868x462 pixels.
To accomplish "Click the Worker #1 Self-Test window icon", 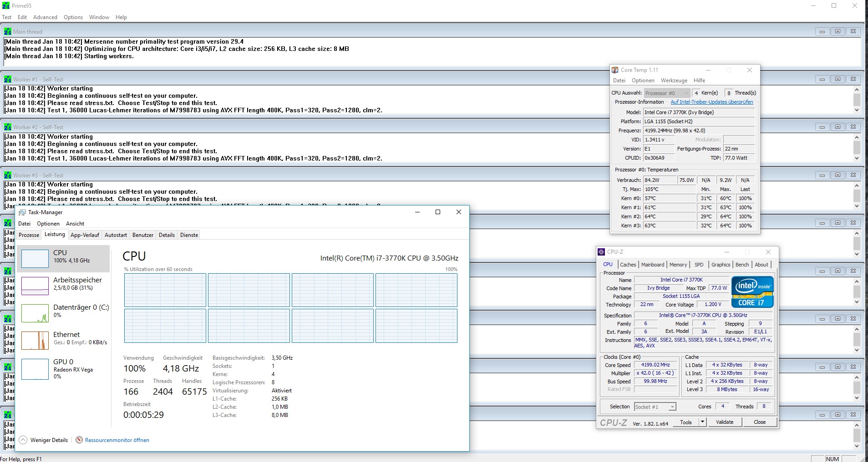I will pyautogui.click(x=8, y=79).
